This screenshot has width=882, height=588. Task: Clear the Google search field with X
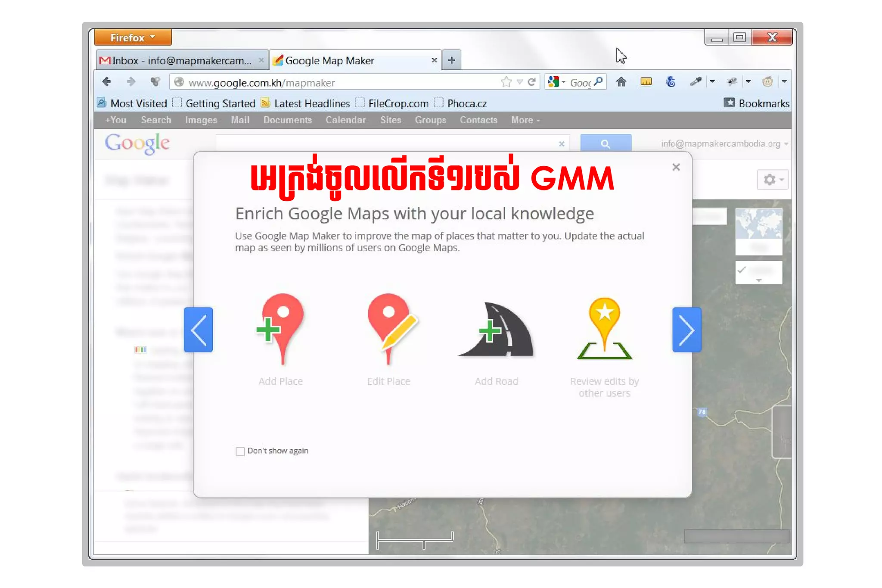562,144
